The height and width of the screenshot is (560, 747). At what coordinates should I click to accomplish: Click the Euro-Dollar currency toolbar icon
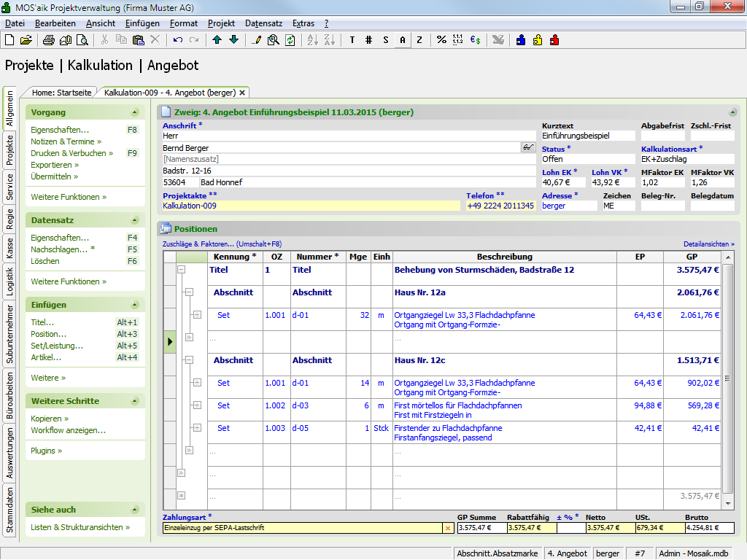pos(475,40)
